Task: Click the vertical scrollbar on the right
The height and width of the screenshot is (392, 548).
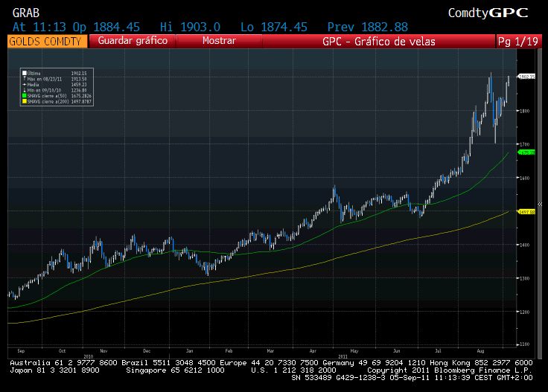Action: click(539, 204)
